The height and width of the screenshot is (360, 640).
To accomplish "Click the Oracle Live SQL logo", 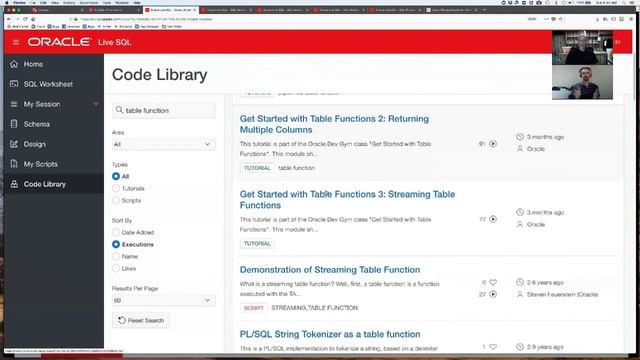I will point(79,42).
